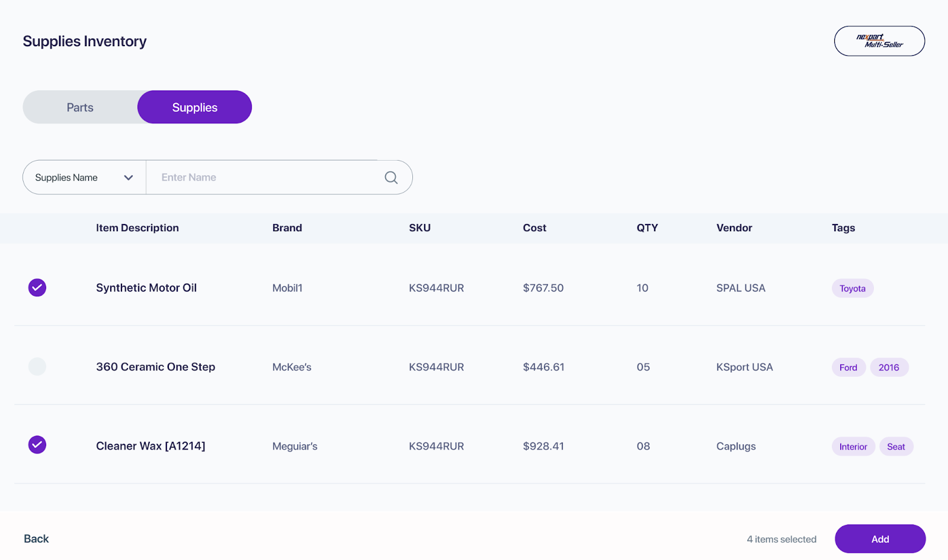Click the SKU column header
This screenshot has height=560, width=948.
click(x=419, y=228)
